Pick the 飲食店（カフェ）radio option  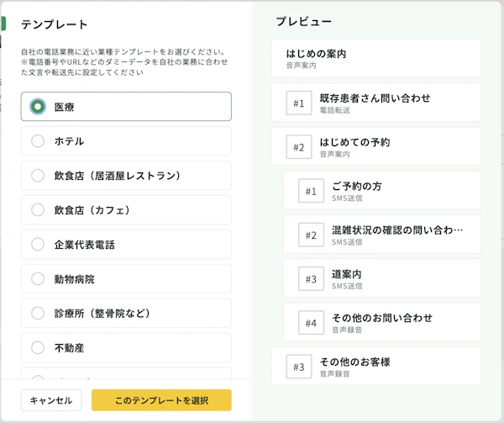click(38, 209)
